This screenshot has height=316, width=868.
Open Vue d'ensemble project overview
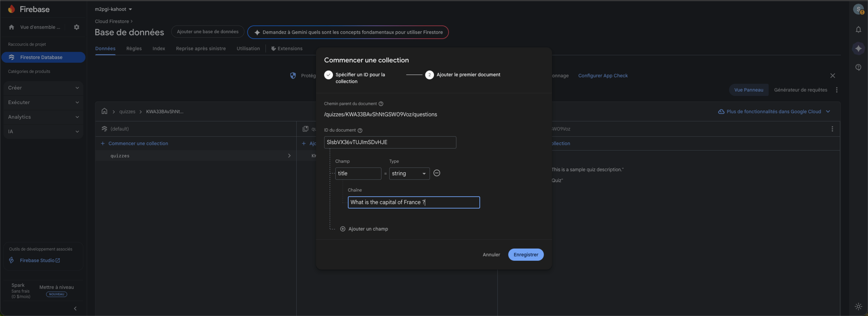click(x=40, y=27)
